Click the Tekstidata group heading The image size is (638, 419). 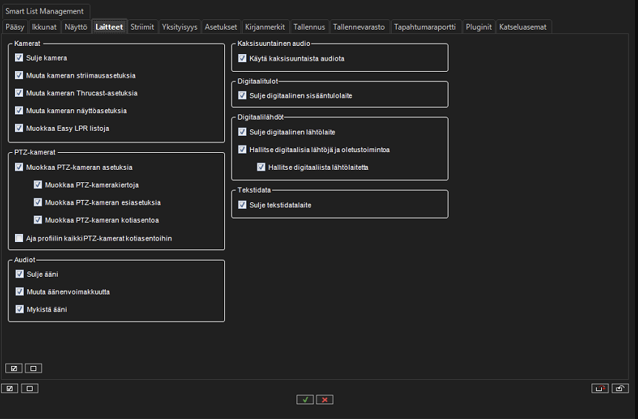click(x=254, y=190)
